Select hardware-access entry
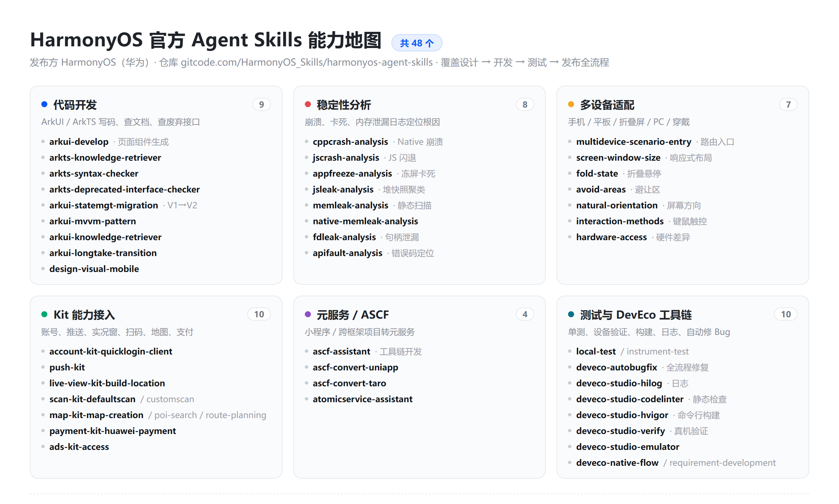The image size is (839, 504). [x=611, y=237]
